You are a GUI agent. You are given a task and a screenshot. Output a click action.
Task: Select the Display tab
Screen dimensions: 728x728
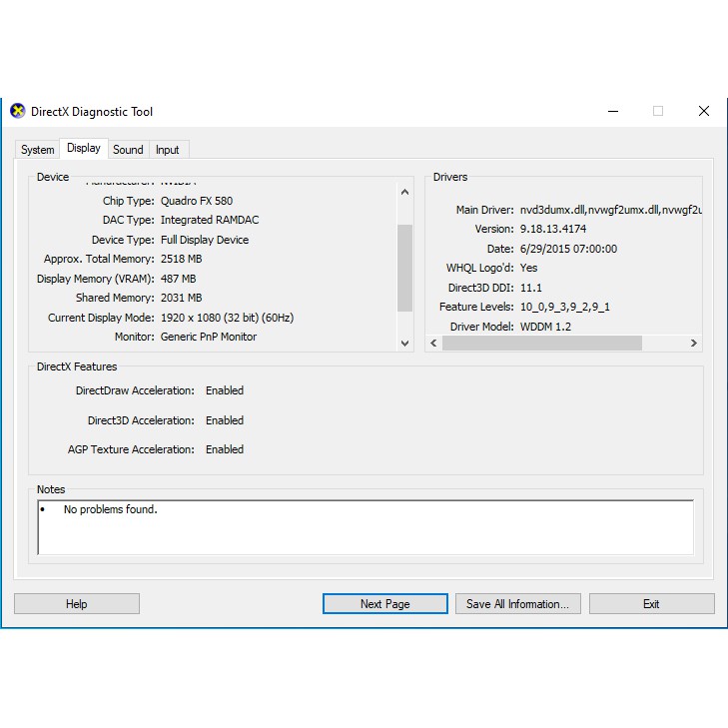[x=83, y=148]
